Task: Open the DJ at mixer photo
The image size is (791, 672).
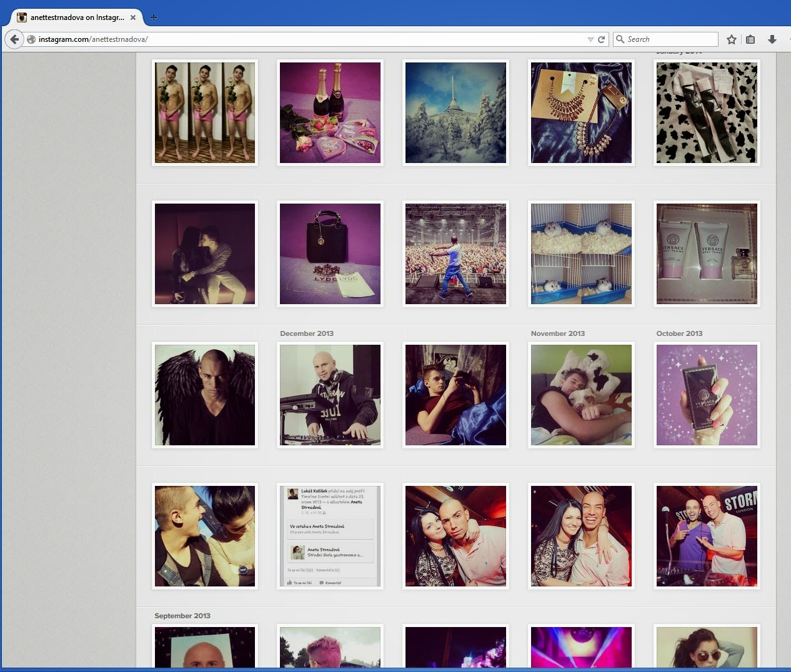Action: pos(331,395)
